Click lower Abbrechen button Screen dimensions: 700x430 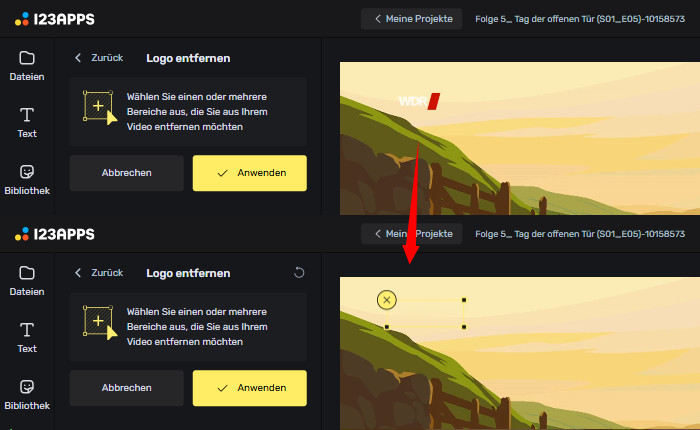[127, 388]
